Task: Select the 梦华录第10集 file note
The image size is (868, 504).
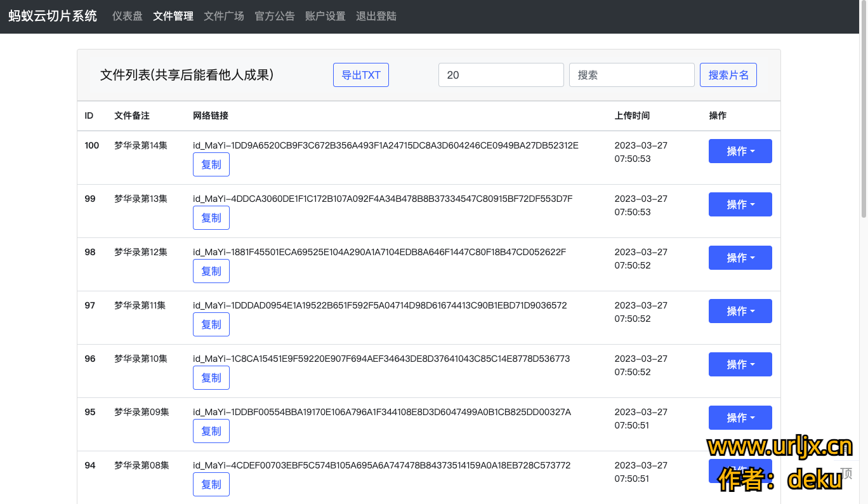Action: (x=141, y=359)
